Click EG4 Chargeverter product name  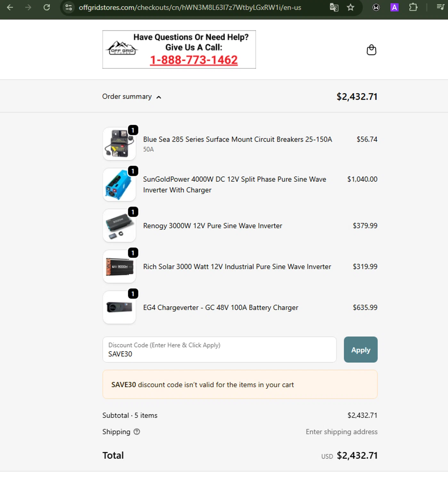(221, 308)
